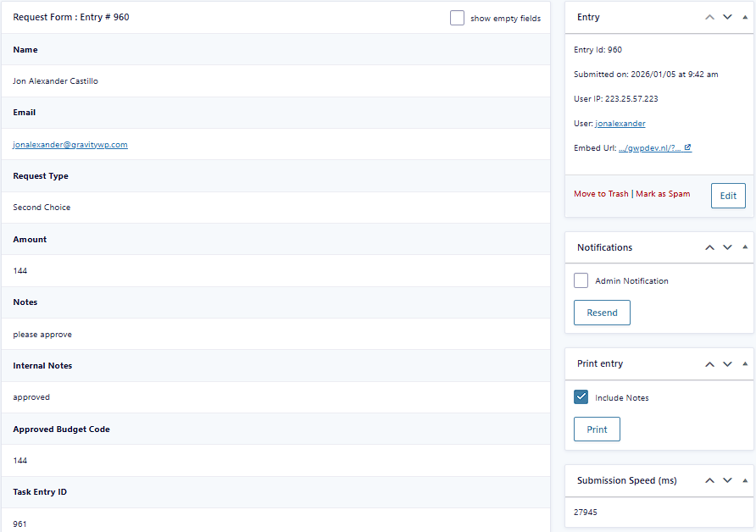Open the jonalexander@gravitywp.com email link

click(x=69, y=144)
